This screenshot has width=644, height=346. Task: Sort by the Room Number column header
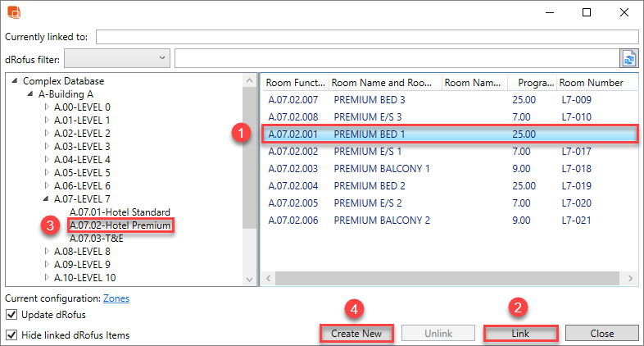pyautogui.click(x=592, y=83)
